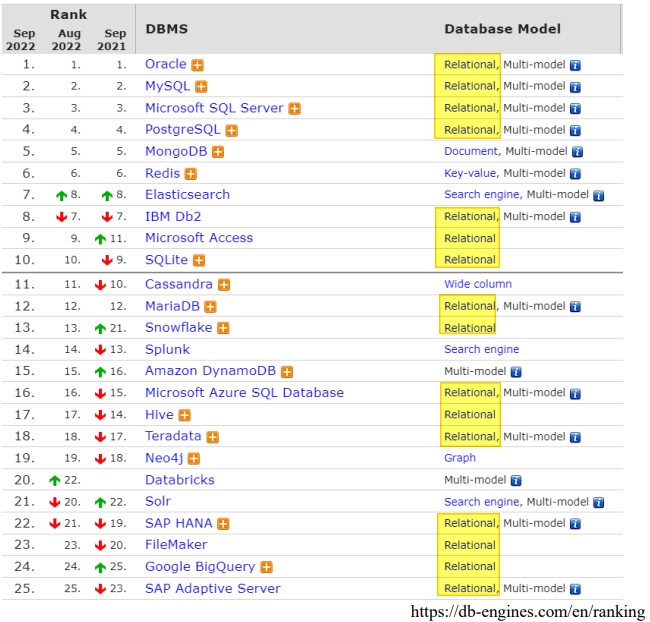Click the blue info icon in Redis row
Viewport: 650px width, 622px height.
point(575,174)
